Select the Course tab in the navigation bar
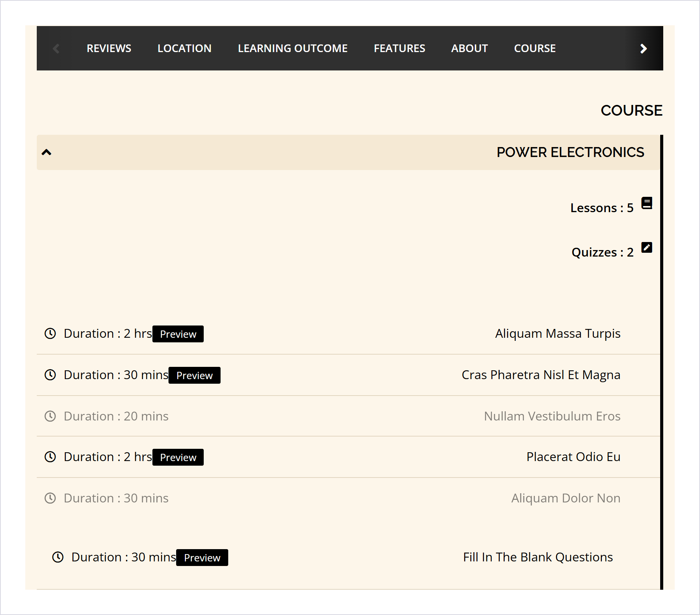The height and width of the screenshot is (615, 700). (535, 48)
